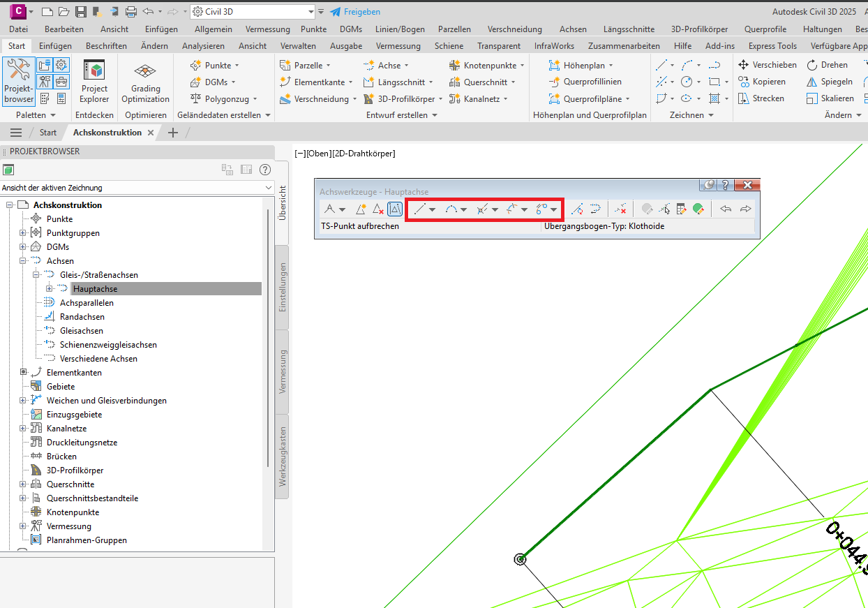Open the Project Explorer tool
Image resolution: width=868 pixels, height=608 pixels.
click(94, 82)
